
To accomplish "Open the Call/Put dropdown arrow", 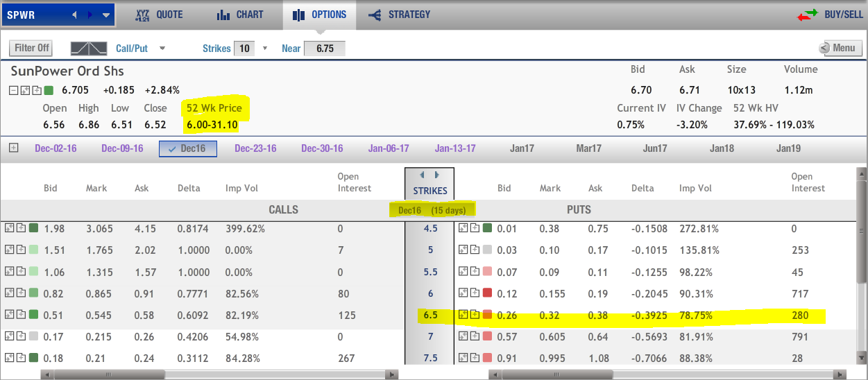I will coord(162,49).
